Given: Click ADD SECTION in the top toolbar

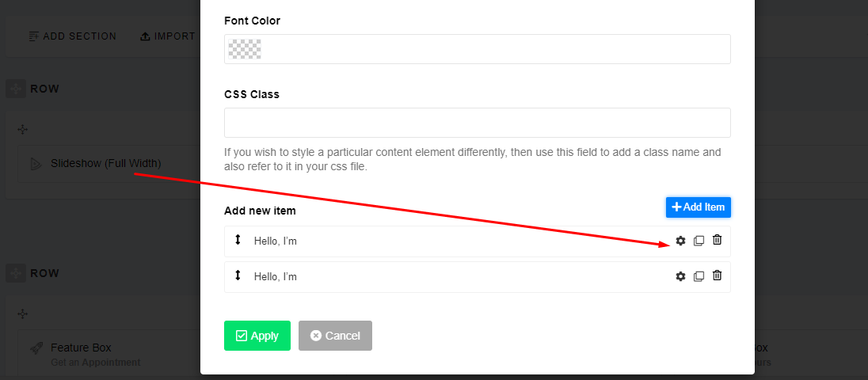Looking at the screenshot, I should pos(72,36).
